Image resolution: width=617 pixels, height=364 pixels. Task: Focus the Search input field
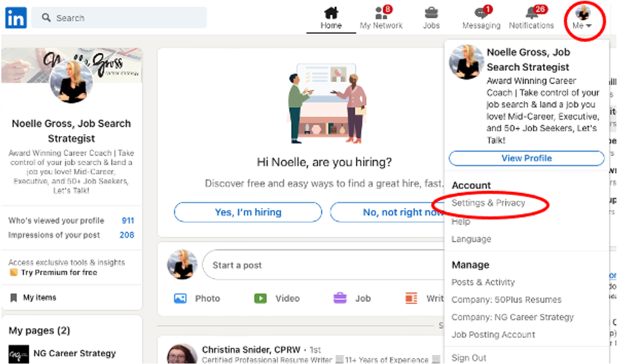(119, 17)
